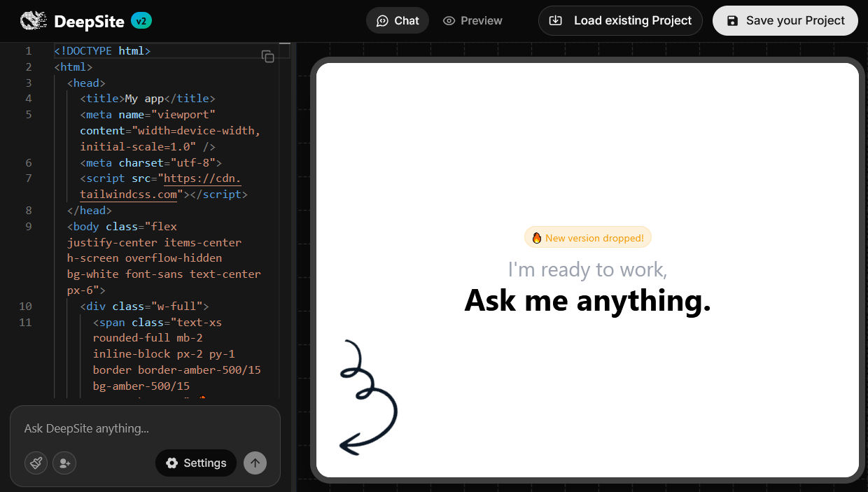Click the 'I'm ready to work,' text
This screenshot has width=868, height=492.
588,269
